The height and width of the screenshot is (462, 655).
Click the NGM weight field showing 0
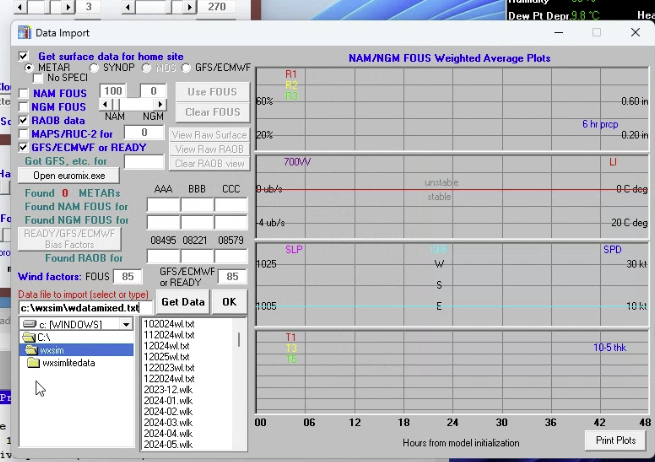pyautogui.click(x=153, y=91)
